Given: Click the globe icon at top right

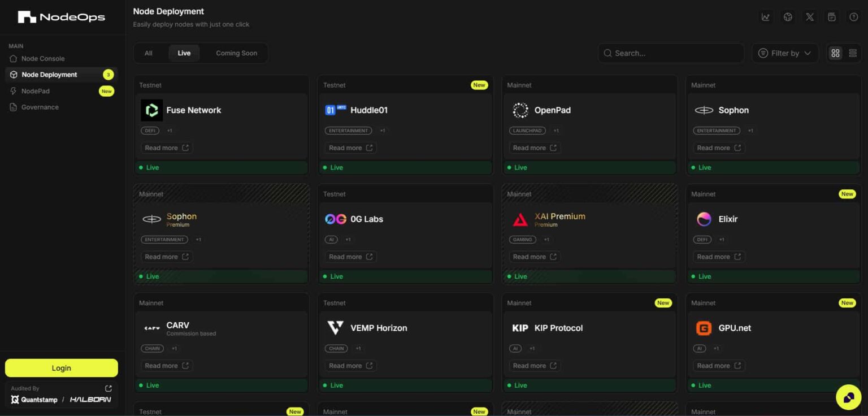Looking at the screenshot, I should pos(788,17).
